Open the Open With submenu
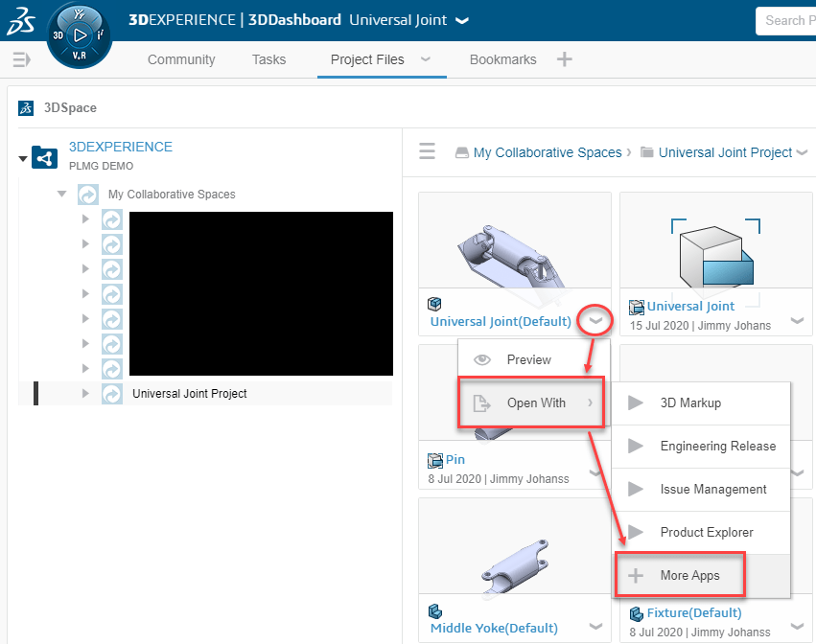The width and height of the screenshot is (816, 644). [x=531, y=403]
